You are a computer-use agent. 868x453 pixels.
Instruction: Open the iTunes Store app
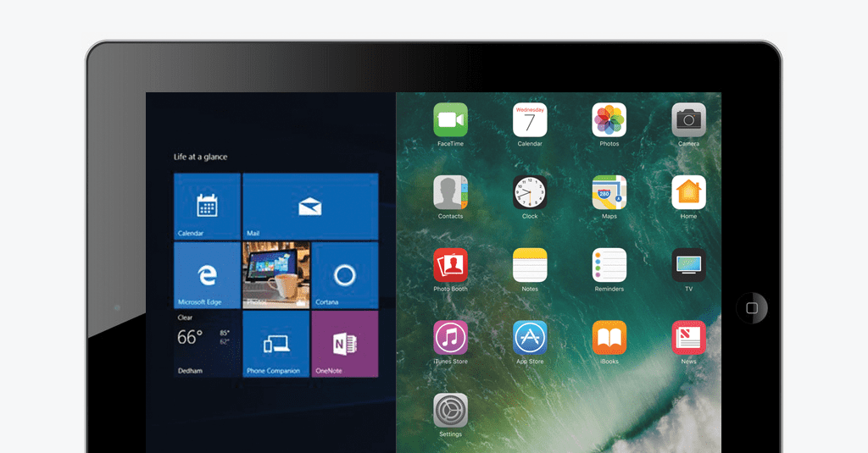(x=450, y=337)
